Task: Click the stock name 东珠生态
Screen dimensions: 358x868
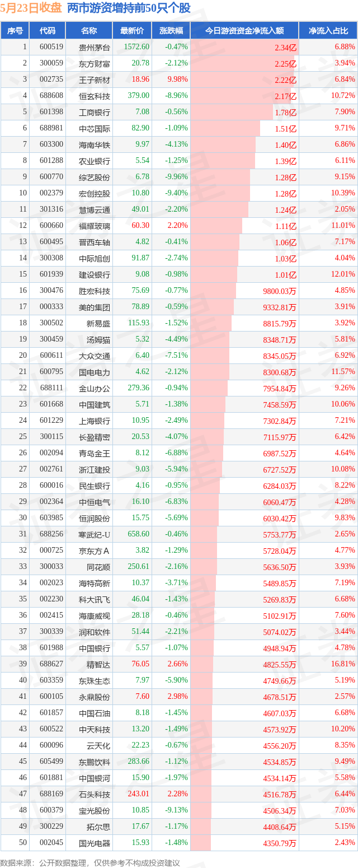Action: (x=95, y=680)
